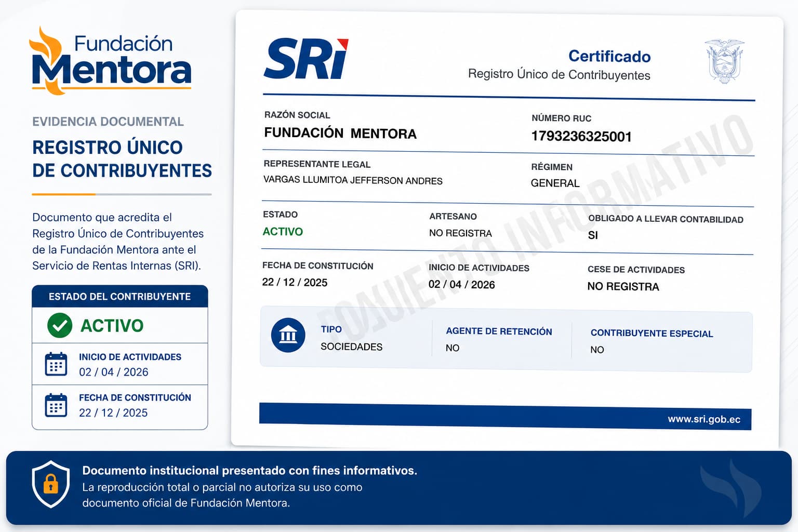Click the FECHA DE CONSTITUCIÓN label on certificate
This screenshot has height=532, width=798.
point(318,265)
